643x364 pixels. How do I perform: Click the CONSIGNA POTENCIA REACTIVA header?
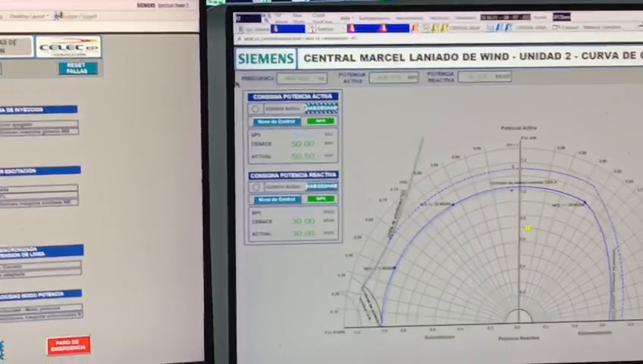coord(293,175)
